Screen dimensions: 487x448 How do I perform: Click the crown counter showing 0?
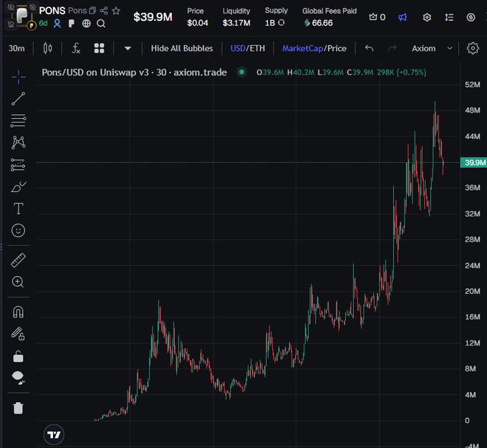click(377, 17)
